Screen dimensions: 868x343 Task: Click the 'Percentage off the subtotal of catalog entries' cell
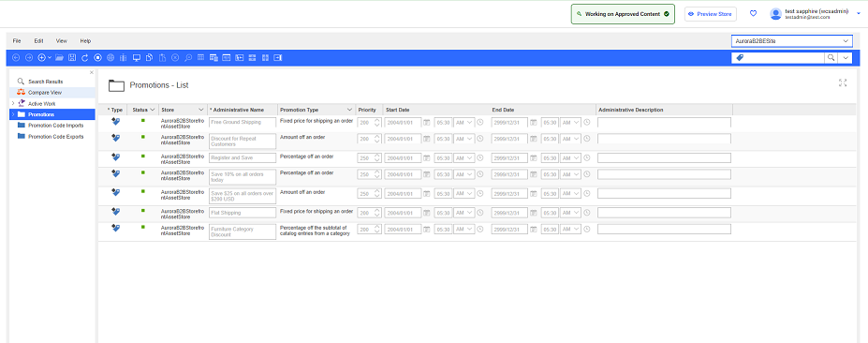[x=316, y=231]
